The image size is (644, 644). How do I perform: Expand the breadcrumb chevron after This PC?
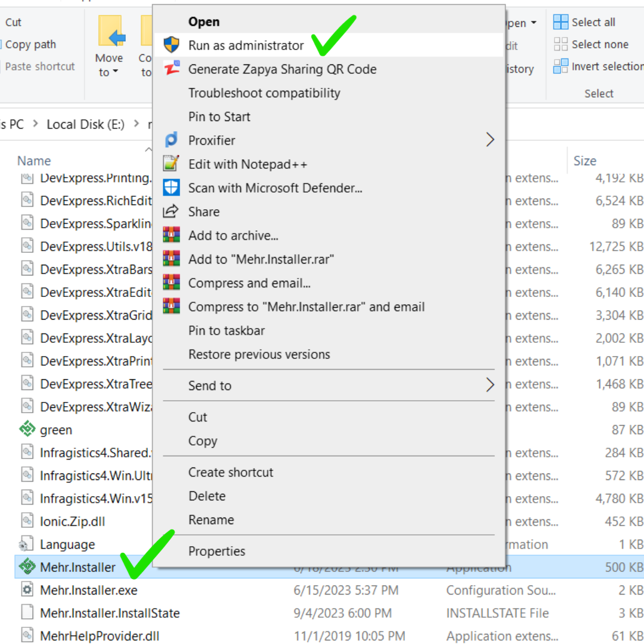[x=35, y=123]
